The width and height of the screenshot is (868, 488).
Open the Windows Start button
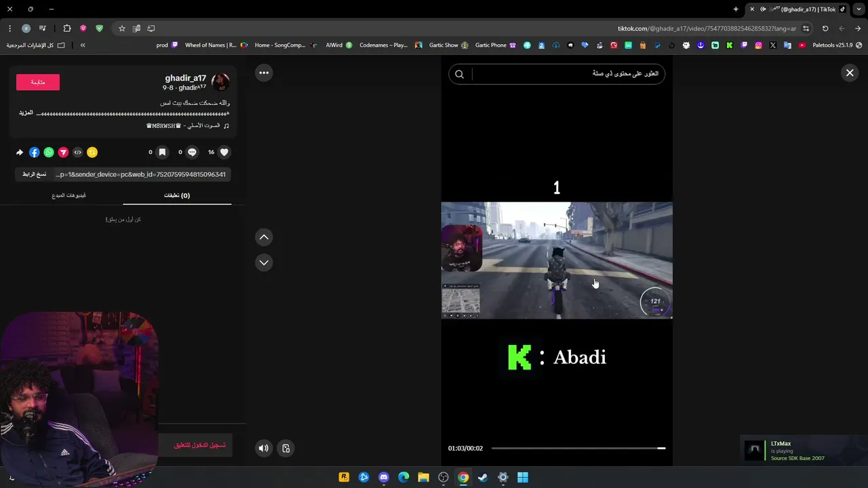coord(523,477)
